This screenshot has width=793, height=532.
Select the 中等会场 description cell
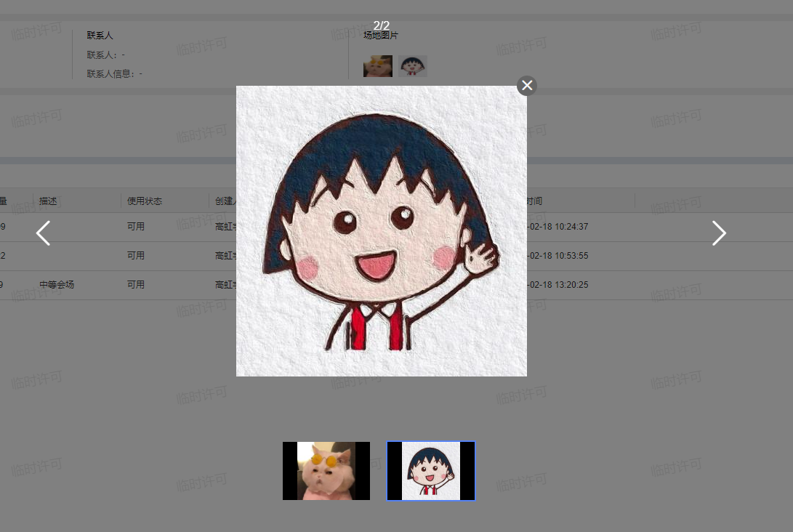(57, 285)
